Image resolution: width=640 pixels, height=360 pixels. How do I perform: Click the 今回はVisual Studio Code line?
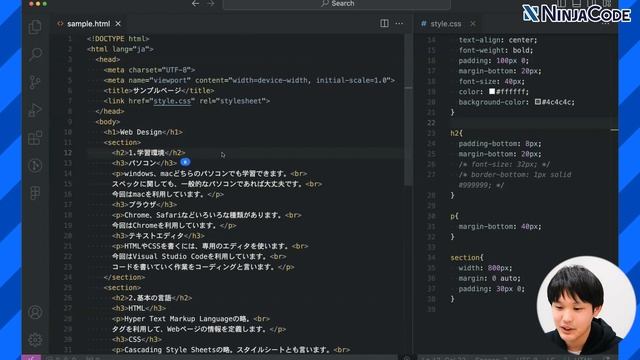point(199,256)
